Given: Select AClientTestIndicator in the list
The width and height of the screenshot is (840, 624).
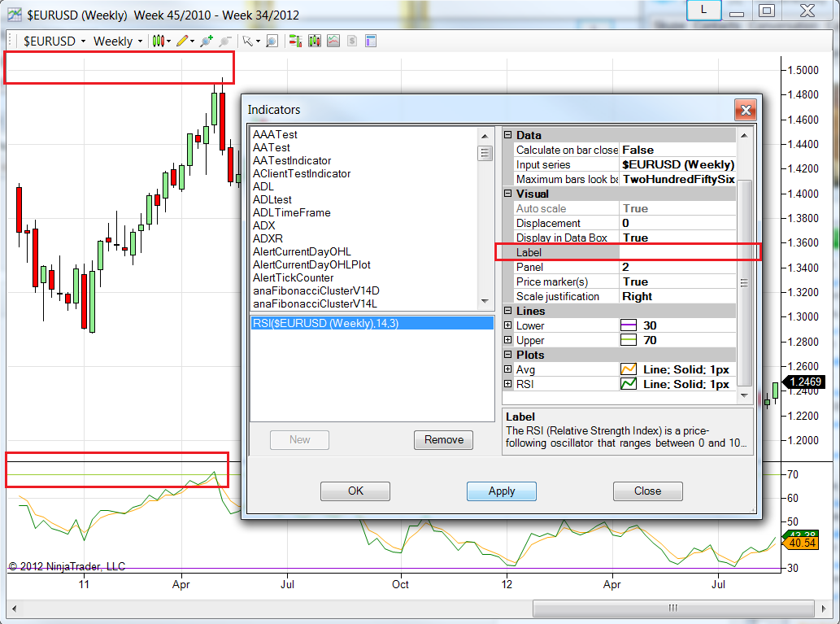Looking at the screenshot, I should click(302, 173).
